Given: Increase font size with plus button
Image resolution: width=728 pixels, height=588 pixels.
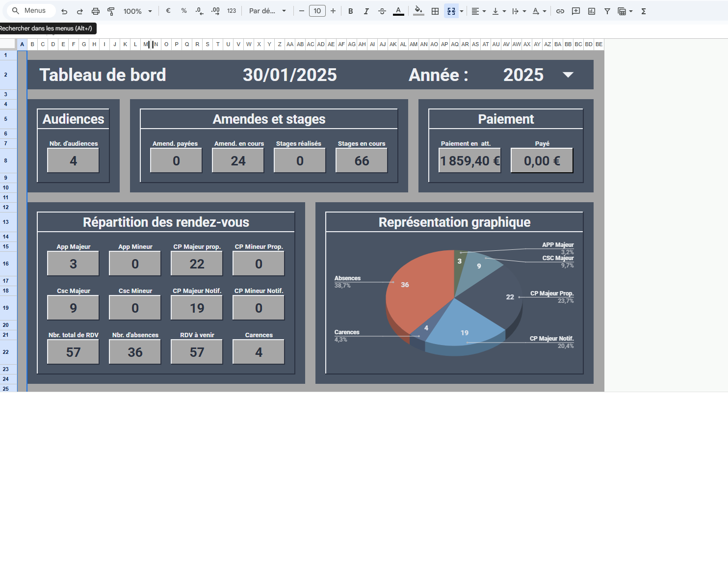Looking at the screenshot, I should coord(333,11).
